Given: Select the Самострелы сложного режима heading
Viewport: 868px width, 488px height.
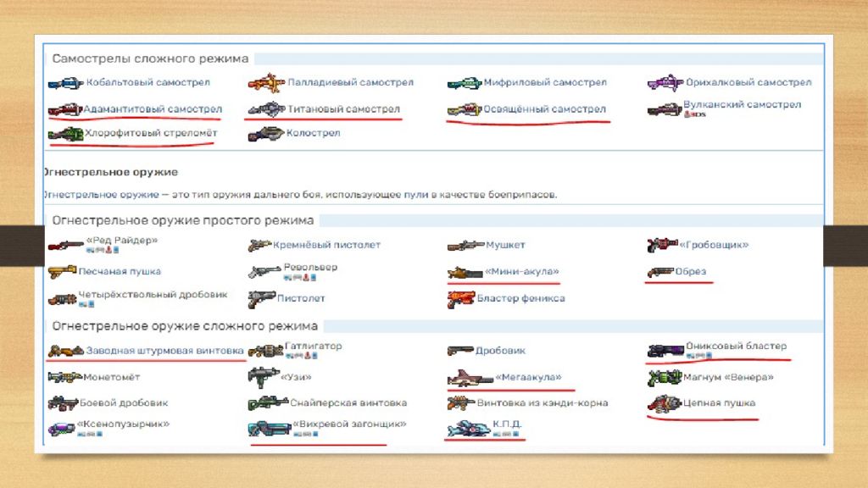Looking at the screenshot, I should click(x=150, y=58).
